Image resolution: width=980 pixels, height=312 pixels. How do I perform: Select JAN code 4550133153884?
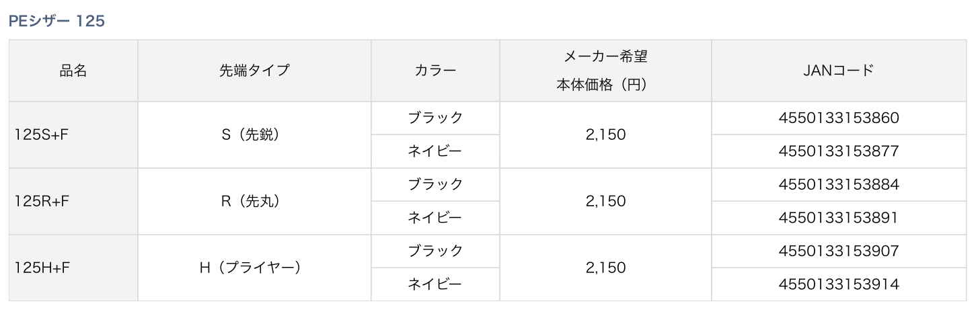838,184
